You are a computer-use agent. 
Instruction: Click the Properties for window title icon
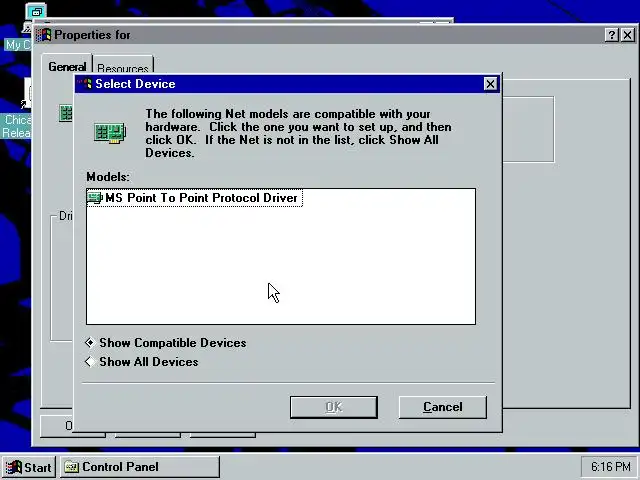(x=44, y=35)
